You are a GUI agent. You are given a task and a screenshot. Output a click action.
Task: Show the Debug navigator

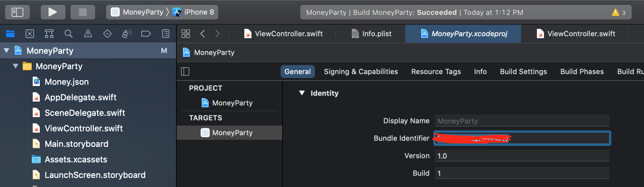127,34
